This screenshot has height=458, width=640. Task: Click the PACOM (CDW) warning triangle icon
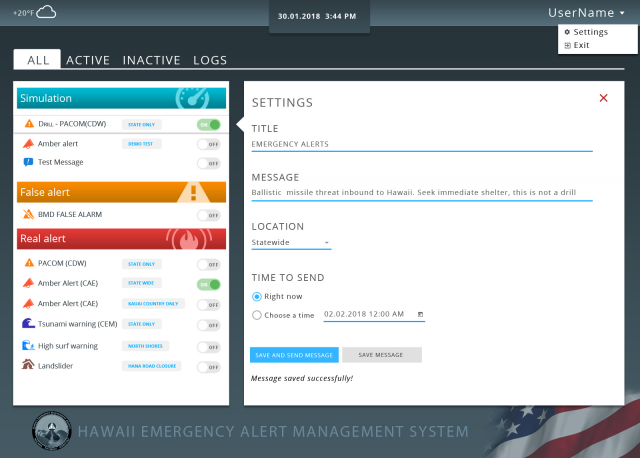[x=29, y=262]
